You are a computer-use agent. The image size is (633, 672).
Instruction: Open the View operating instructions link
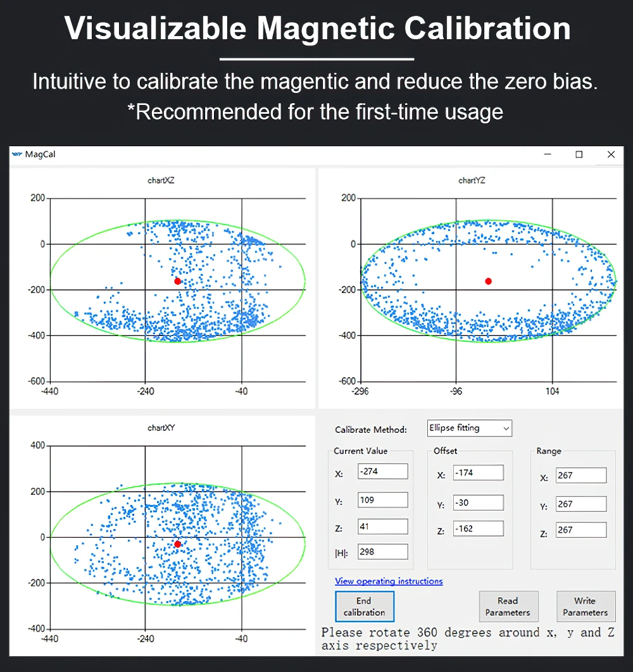tap(389, 581)
